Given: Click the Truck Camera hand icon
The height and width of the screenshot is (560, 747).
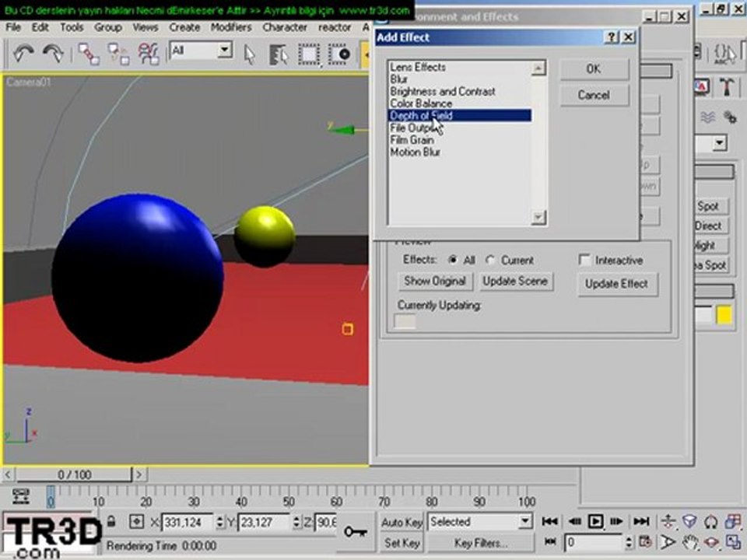Looking at the screenshot, I should tap(689, 542).
